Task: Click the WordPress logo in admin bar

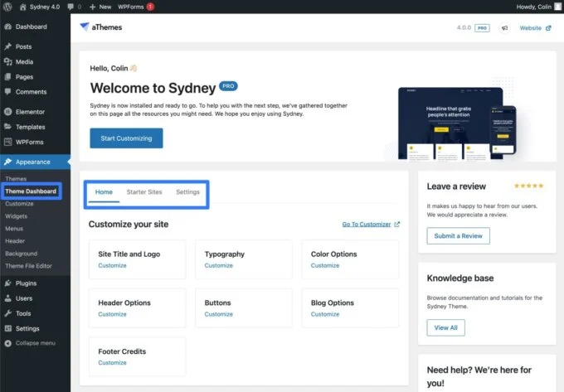Action: pyautogui.click(x=7, y=7)
